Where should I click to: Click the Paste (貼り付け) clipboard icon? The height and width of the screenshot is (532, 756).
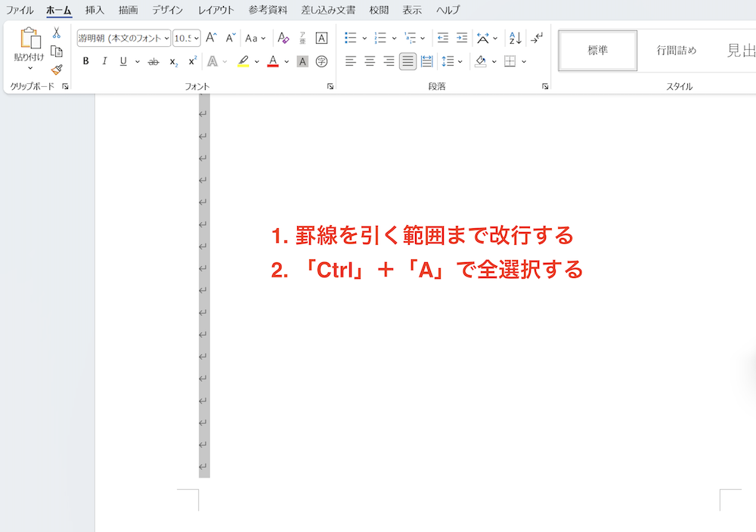[x=29, y=38]
